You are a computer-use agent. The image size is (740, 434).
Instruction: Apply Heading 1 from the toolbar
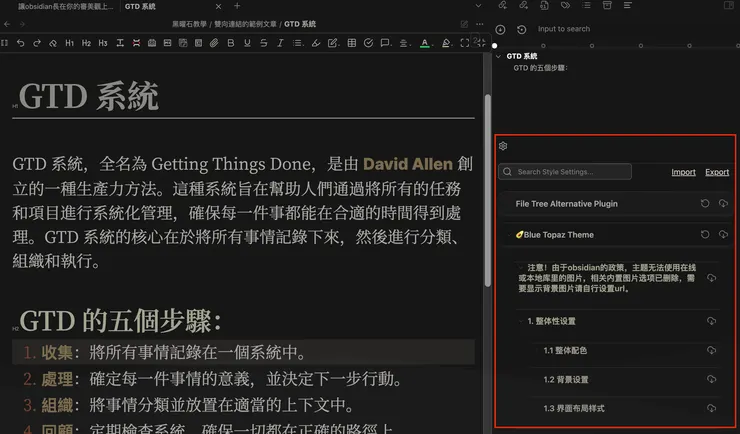(x=69, y=43)
